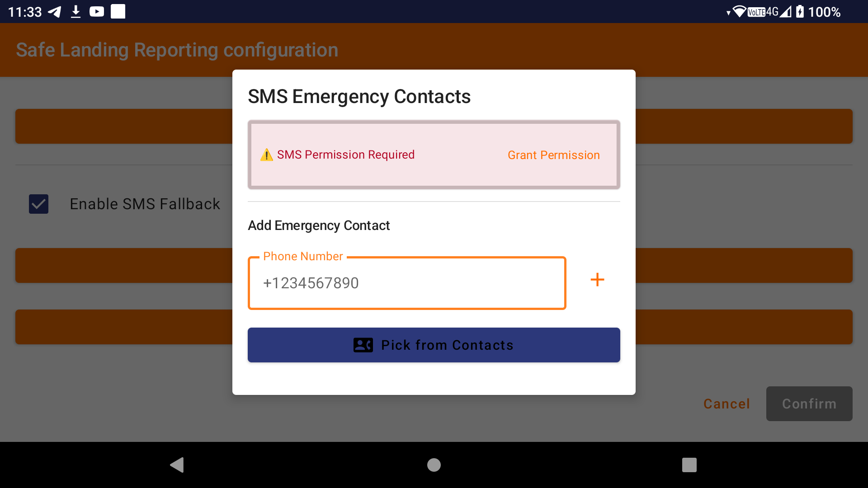
Task: Tap the SMS Emergency Contacts dialog title
Action: click(359, 97)
